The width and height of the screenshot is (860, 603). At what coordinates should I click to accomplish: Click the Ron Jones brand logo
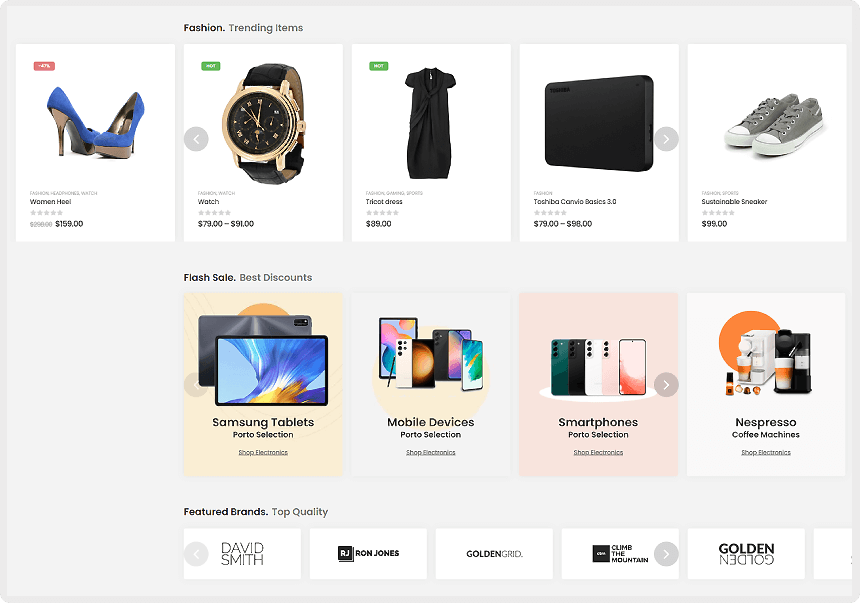coord(368,553)
